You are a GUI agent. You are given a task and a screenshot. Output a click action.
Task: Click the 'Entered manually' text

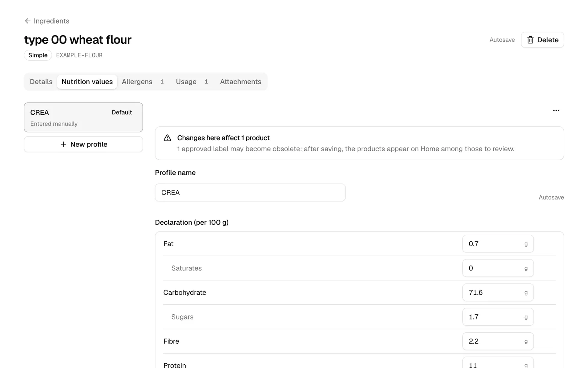coord(54,124)
